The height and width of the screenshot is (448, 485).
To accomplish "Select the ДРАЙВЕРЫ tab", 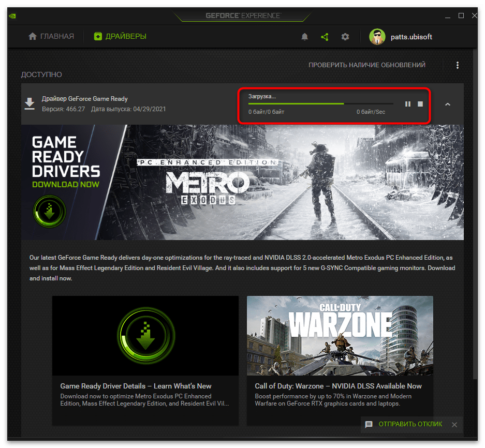I will pyautogui.click(x=120, y=36).
